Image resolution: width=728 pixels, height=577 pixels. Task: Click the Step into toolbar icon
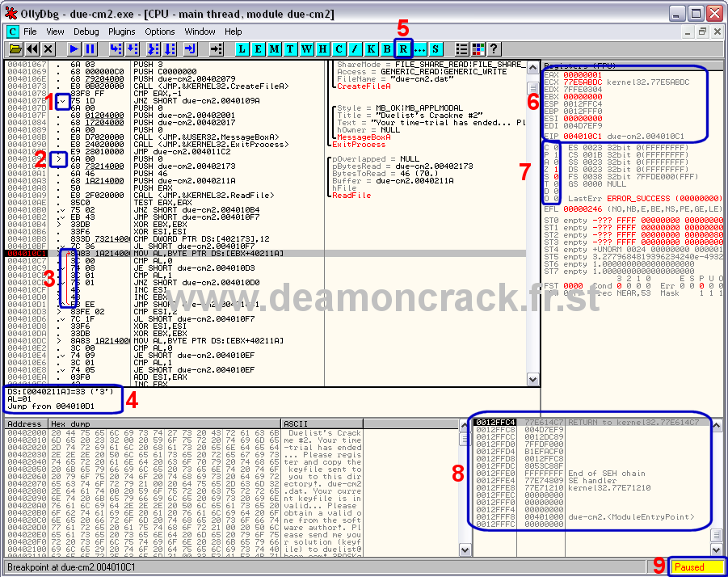click(116, 48)
